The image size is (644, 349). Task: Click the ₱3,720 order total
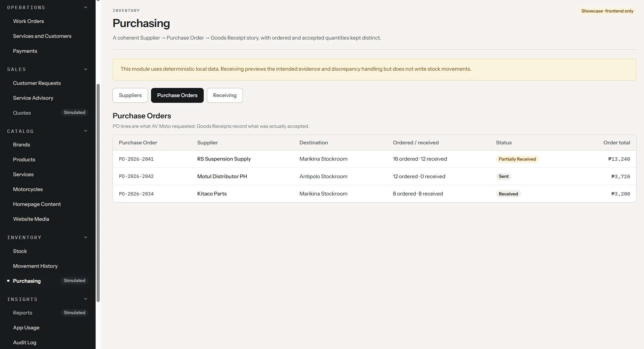click(x=621, y=177)
